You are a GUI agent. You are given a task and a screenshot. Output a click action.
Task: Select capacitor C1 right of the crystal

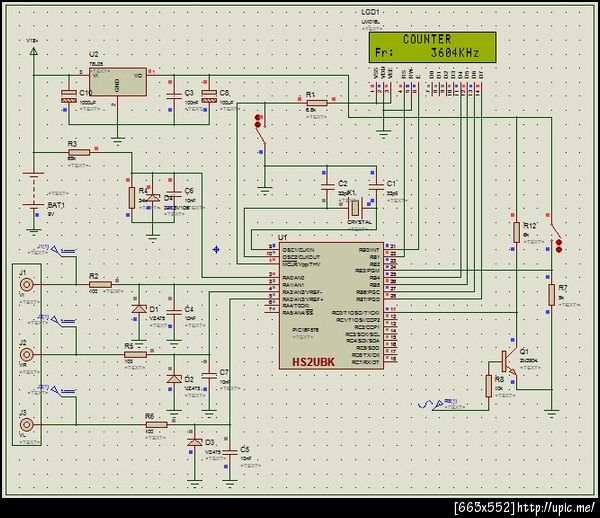click(x=376, y=187)
